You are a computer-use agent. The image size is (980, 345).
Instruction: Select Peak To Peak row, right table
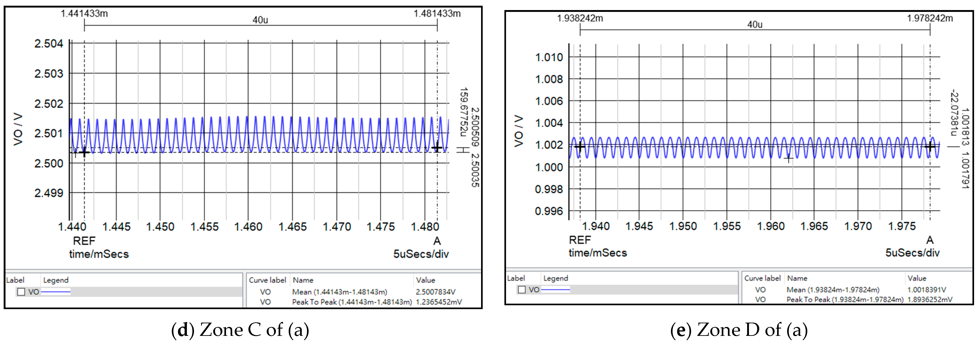845,299
